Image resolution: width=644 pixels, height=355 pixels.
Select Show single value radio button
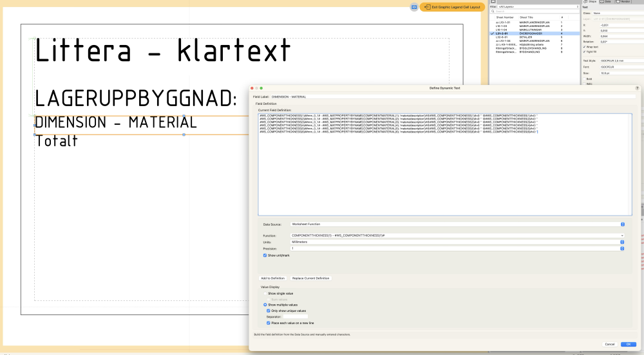coord(265,293)
